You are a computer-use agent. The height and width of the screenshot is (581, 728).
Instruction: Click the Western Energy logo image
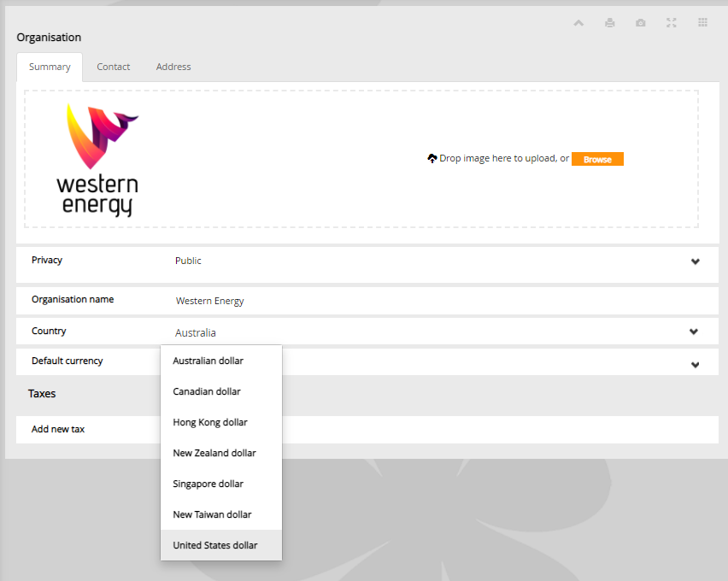(x=98, y=159)
